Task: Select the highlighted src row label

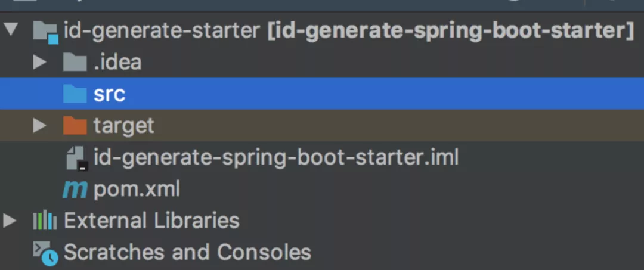Action: pos(109,94)
